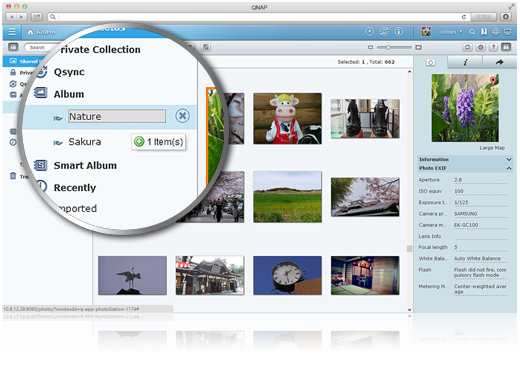
Task: Click the scrollbar up arrow
Action: (x=409, y=72)
